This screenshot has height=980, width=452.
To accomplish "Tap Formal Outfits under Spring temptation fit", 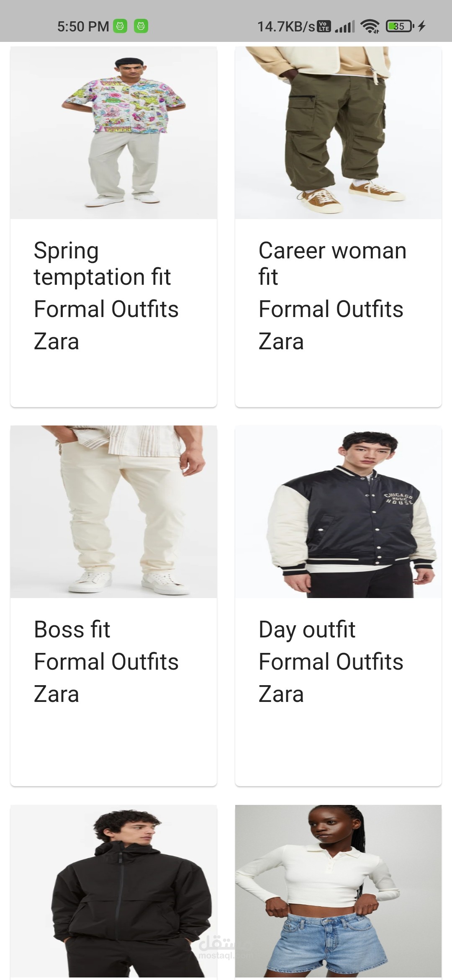I will [x=106, y=309].
